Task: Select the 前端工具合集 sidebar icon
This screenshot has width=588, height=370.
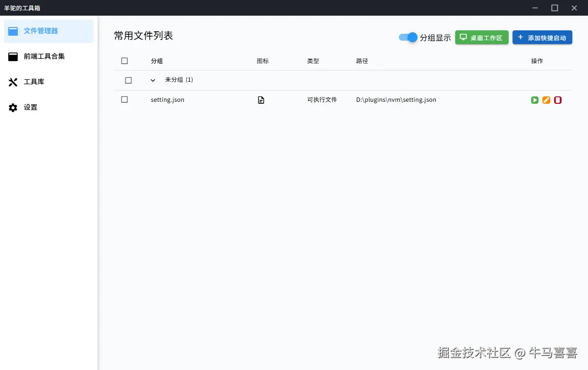Action: [13, 56]
